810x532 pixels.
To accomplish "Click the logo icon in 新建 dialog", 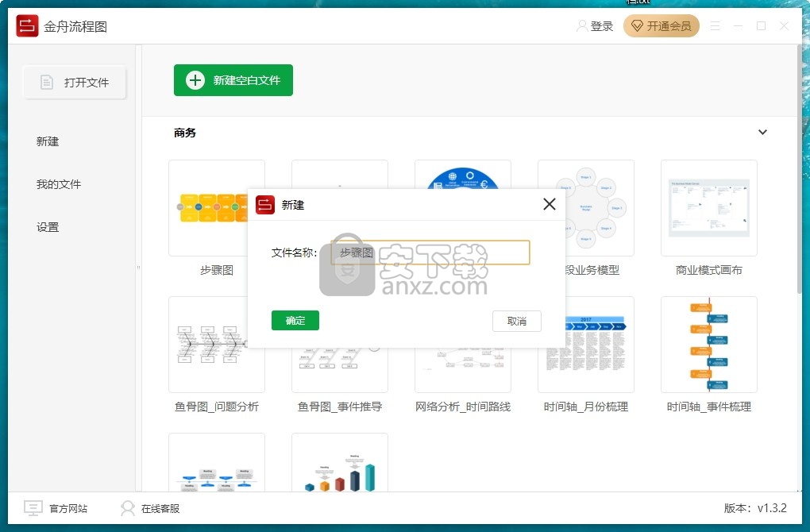I will click(265, 205).
